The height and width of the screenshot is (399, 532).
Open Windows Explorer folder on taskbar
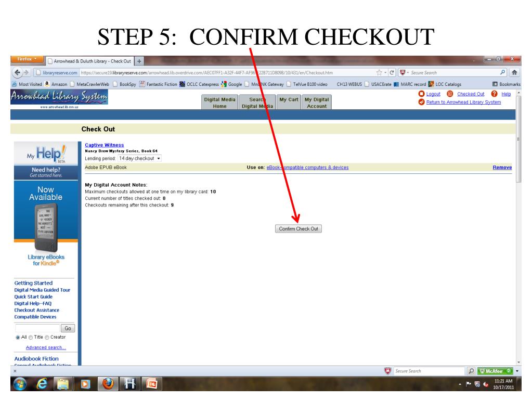(63, 384)
